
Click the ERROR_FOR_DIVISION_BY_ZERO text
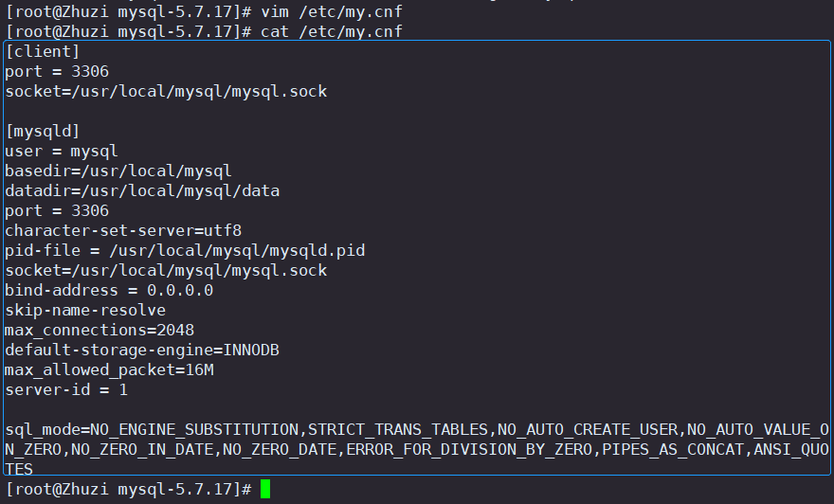click(469, 450)
